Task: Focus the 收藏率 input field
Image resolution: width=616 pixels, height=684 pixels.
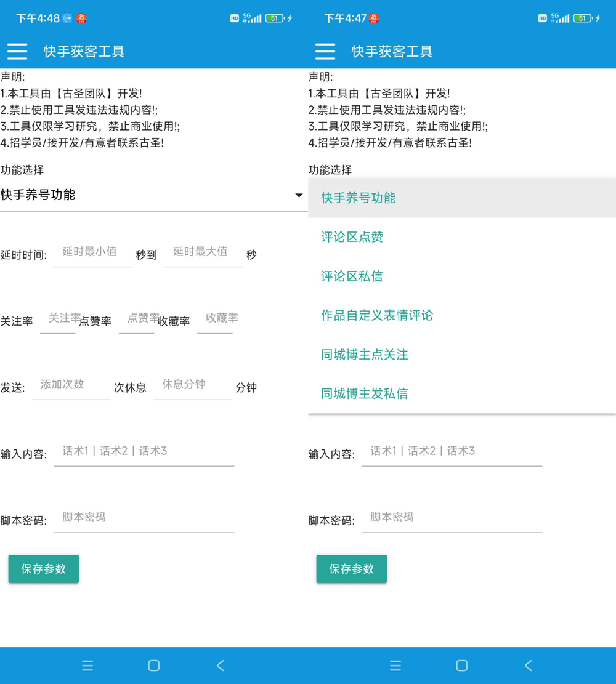Action: coord(215,319)
